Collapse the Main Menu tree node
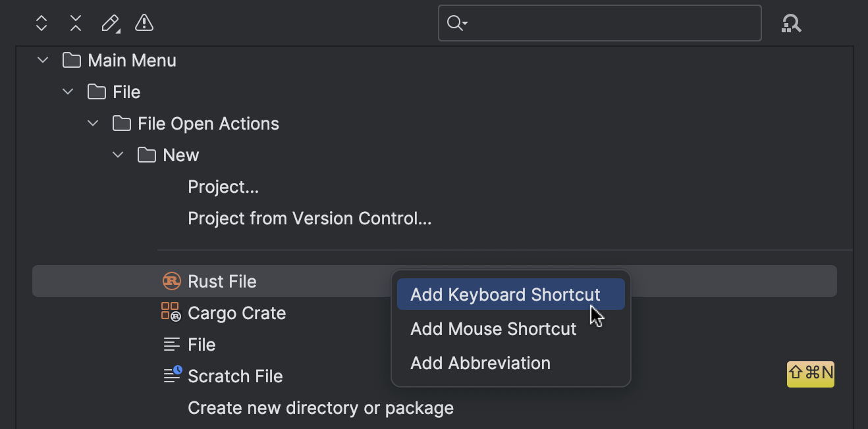 click(x=42, y=60)
